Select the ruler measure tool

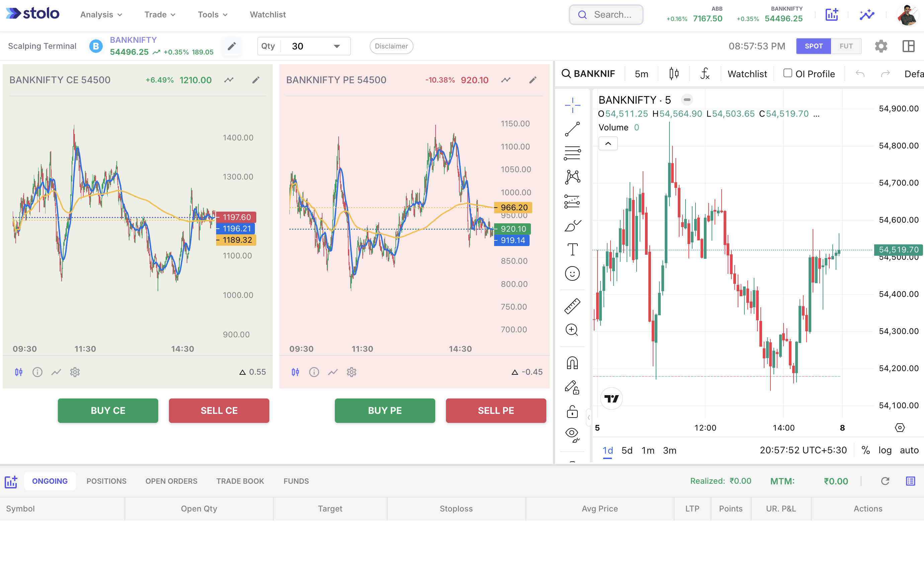(x=572, y=306)
